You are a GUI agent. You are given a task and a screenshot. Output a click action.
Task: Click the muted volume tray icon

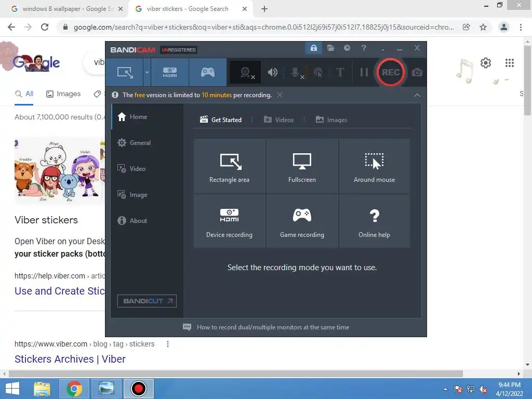483,389
